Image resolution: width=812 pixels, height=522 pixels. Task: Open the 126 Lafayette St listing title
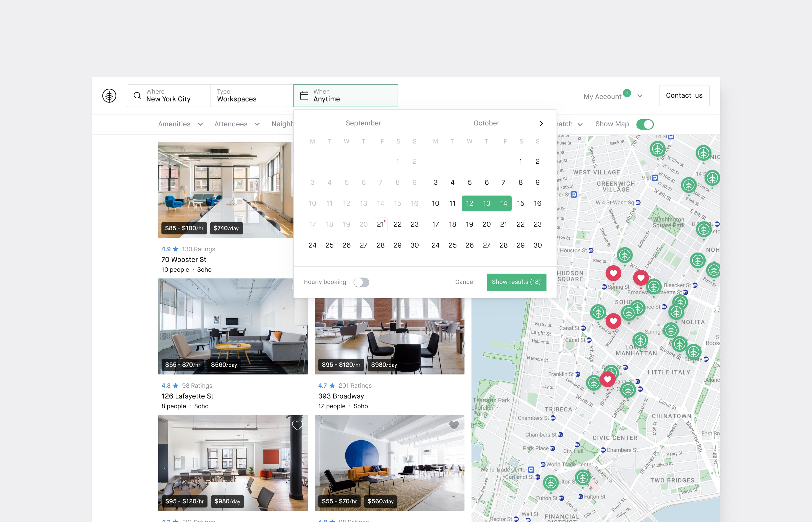[187, 396]
